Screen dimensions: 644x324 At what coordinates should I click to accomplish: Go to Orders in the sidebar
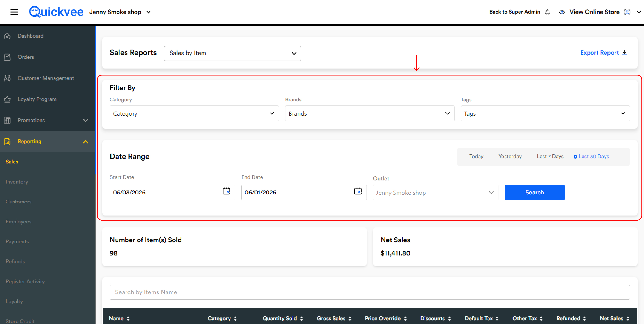26,57
